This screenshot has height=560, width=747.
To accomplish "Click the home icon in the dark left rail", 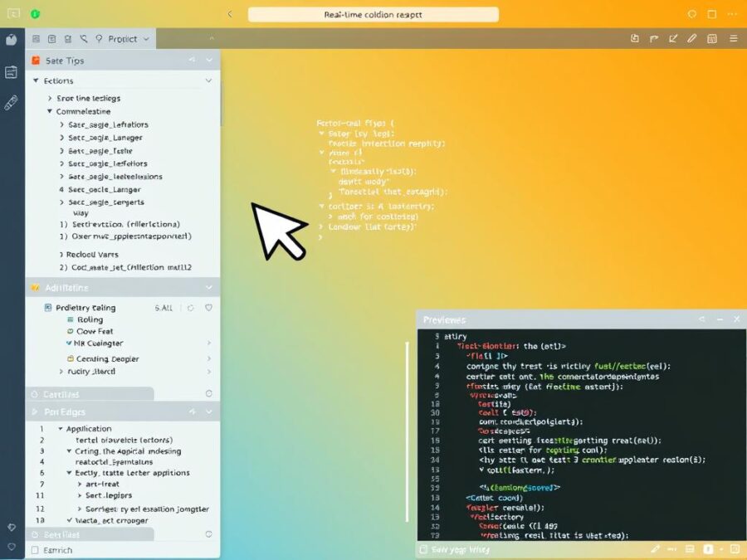I will pos(12,39).
